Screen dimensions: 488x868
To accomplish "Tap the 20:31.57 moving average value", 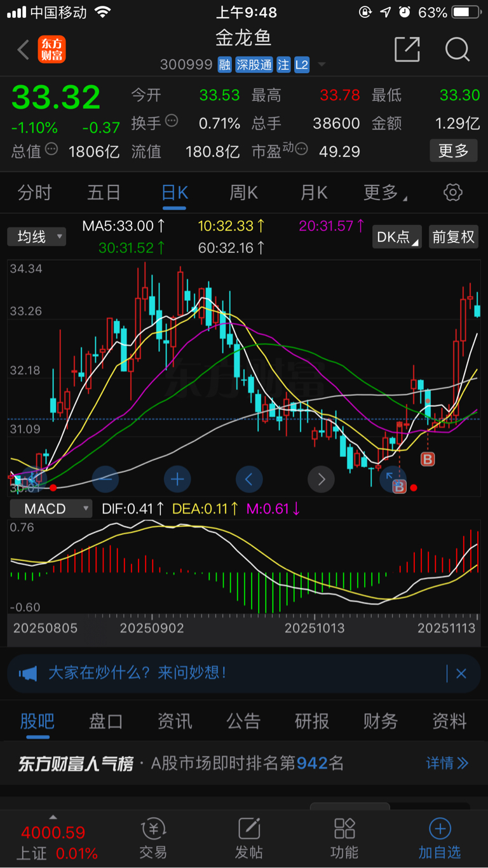I will (x=332, y=226).
